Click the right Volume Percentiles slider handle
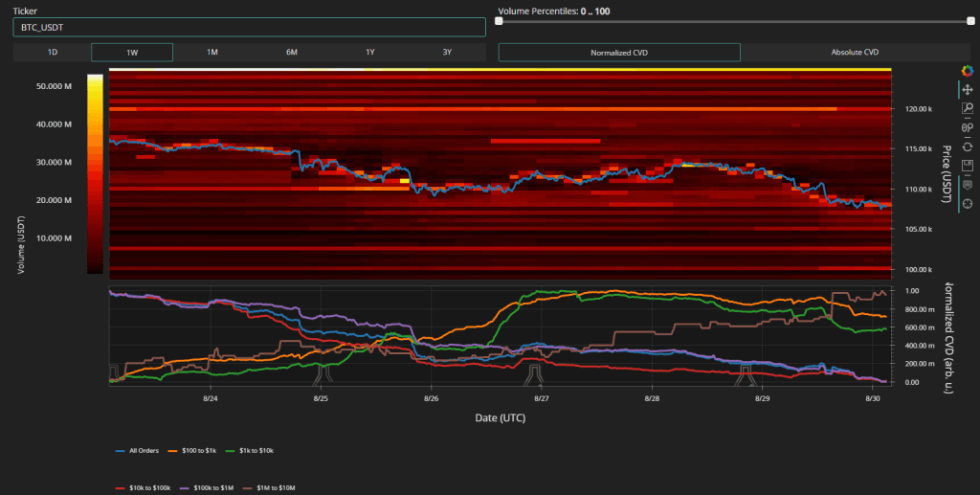The width and height of the screenshot is (980, 495). (x=971, y=21)
